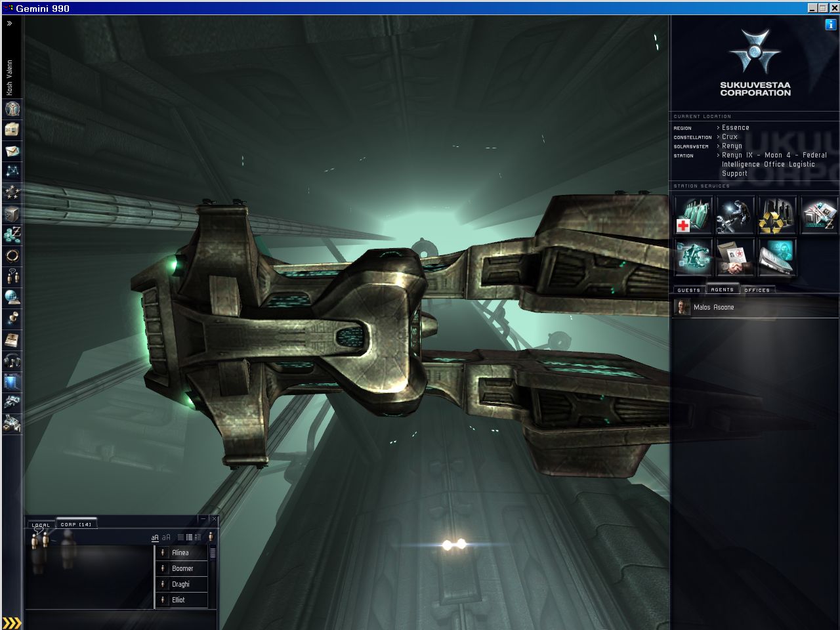
Task: Click the Crux constellation link
Action: click(730, 137)
